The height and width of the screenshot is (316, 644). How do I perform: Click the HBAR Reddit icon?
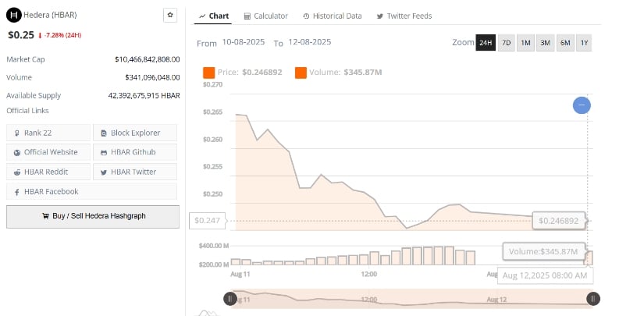[17, 172]
